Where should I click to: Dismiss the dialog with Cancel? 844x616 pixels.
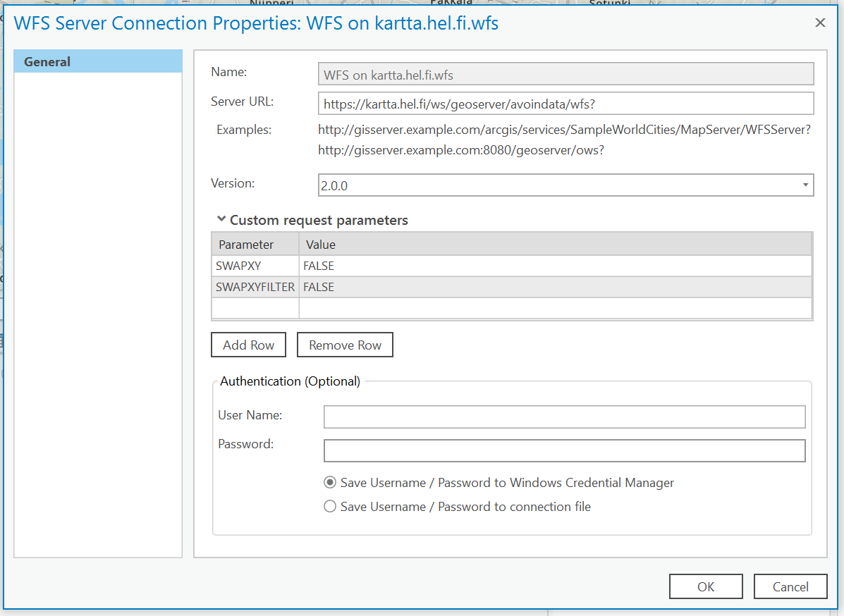coord(790,586)
